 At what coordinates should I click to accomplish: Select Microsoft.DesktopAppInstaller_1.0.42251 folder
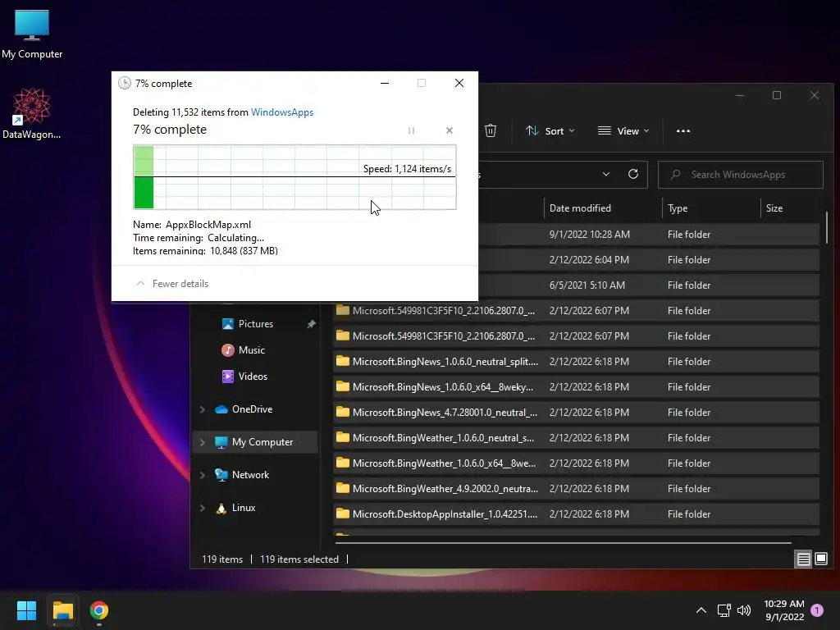[x=576, y=514]
